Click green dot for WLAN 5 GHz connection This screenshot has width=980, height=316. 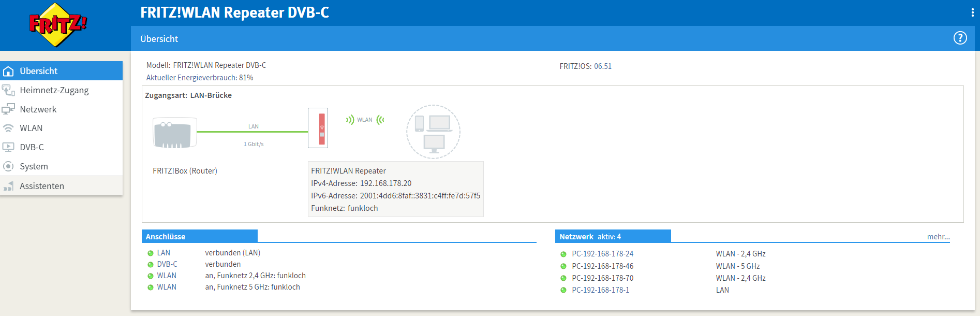pos(151,288)
